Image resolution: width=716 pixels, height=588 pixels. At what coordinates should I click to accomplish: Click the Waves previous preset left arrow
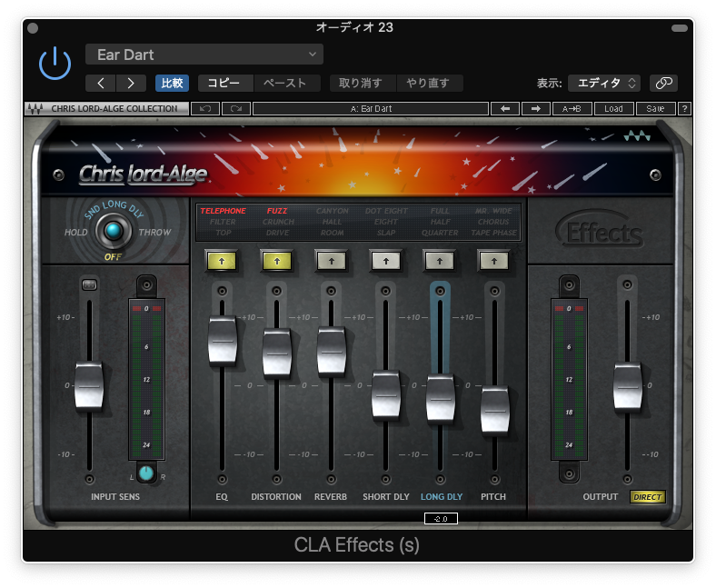(x=504, y=109)
